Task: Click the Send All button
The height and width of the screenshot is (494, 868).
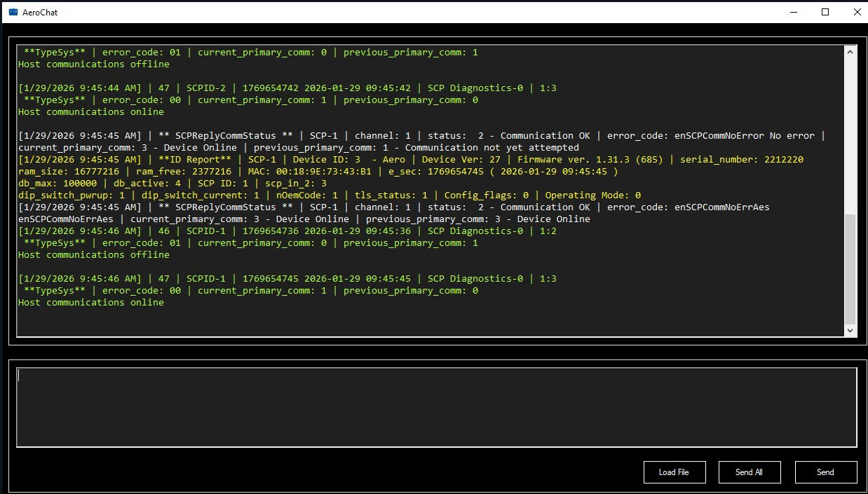Action: pyautogui.click(x=750, y=472)
